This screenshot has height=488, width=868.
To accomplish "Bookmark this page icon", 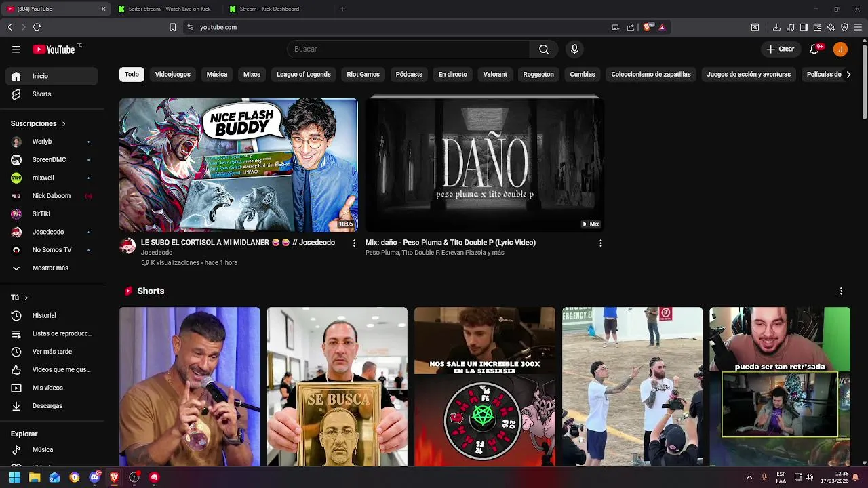I will (x=172, y=27).
